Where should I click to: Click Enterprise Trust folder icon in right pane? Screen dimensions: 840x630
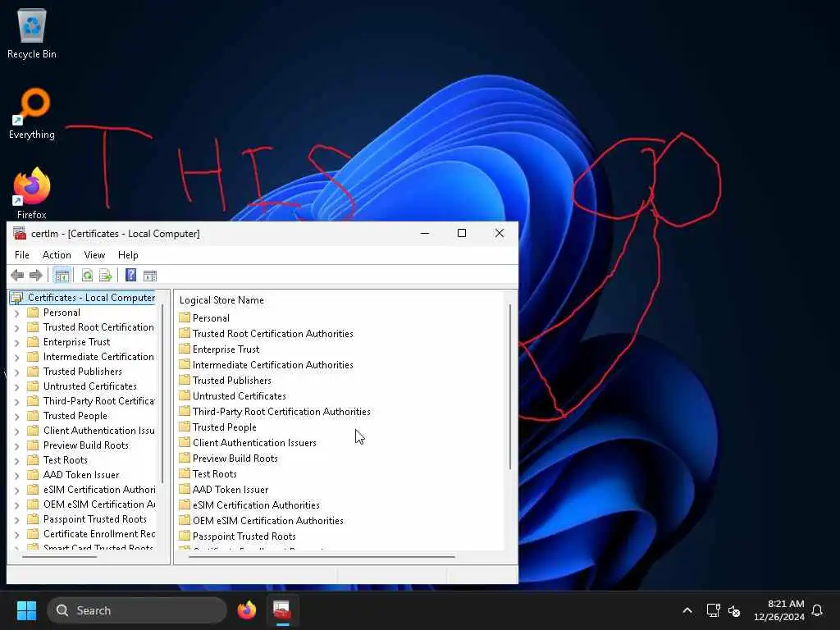click(185, 349)
